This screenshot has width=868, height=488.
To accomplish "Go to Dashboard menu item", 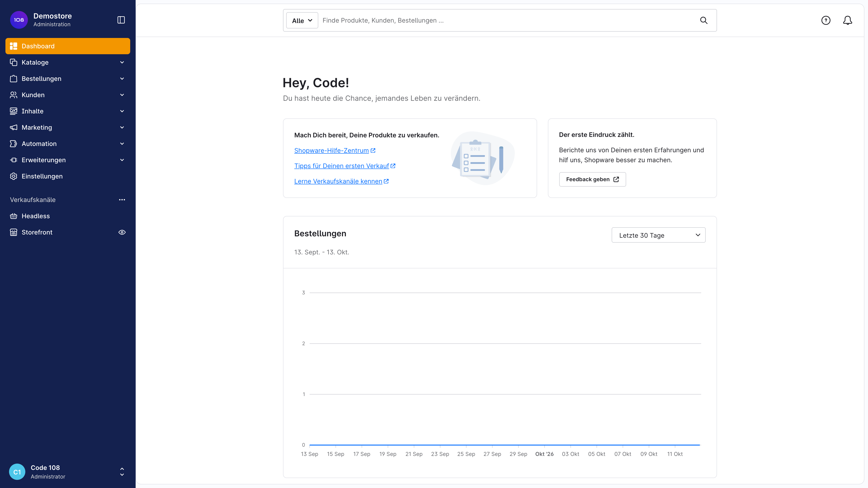I will (x=68, y=46).
